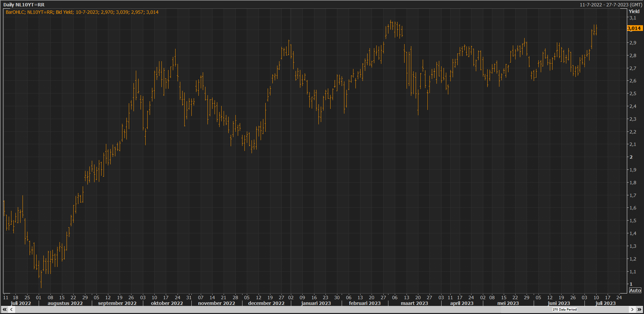Click the juli 2023 month label

click(x=606, y=303)
